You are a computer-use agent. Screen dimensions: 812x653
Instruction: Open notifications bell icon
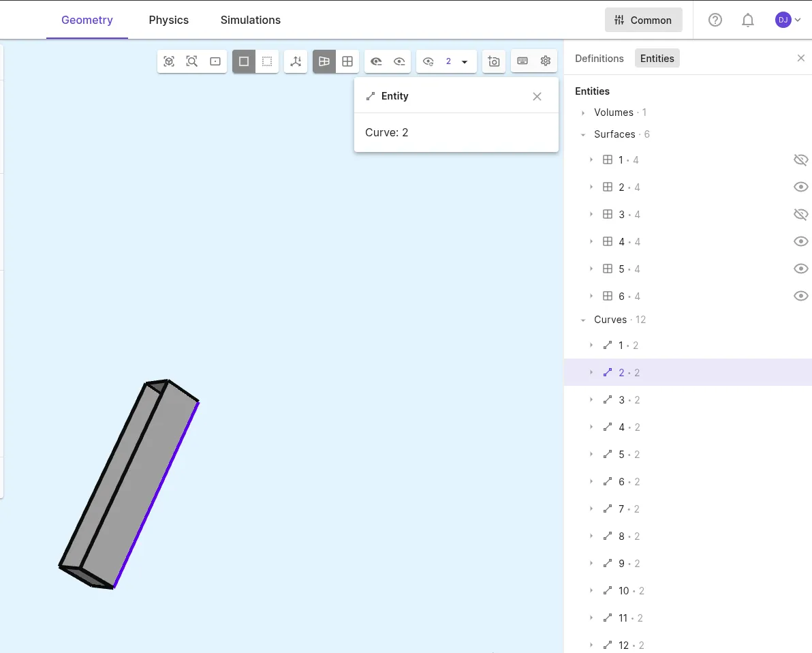[x=748, y=20]
